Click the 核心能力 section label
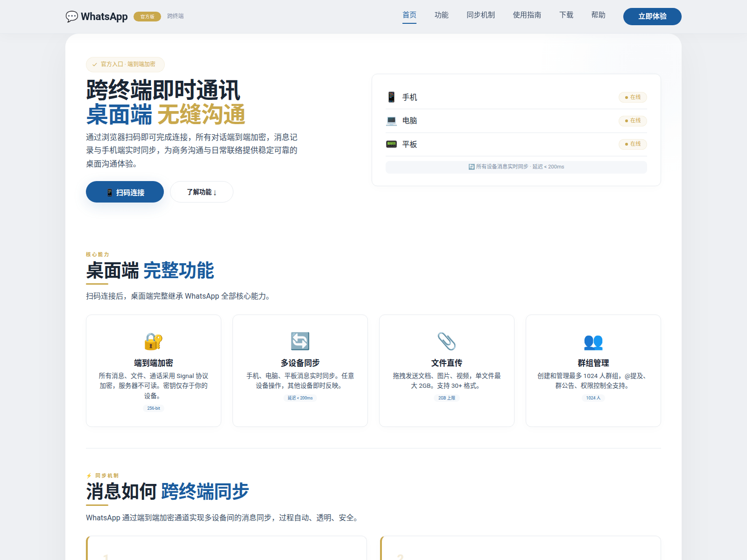Screen dimensions: 747x560 point(98,254)
